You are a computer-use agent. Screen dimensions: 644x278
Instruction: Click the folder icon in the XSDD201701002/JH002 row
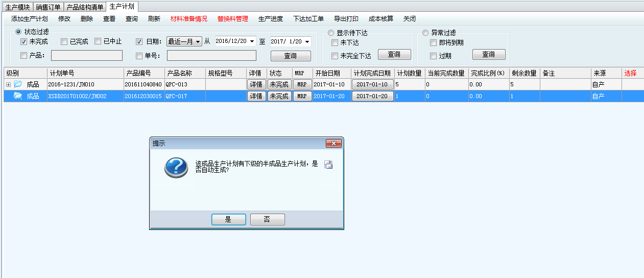click(18, 96)
